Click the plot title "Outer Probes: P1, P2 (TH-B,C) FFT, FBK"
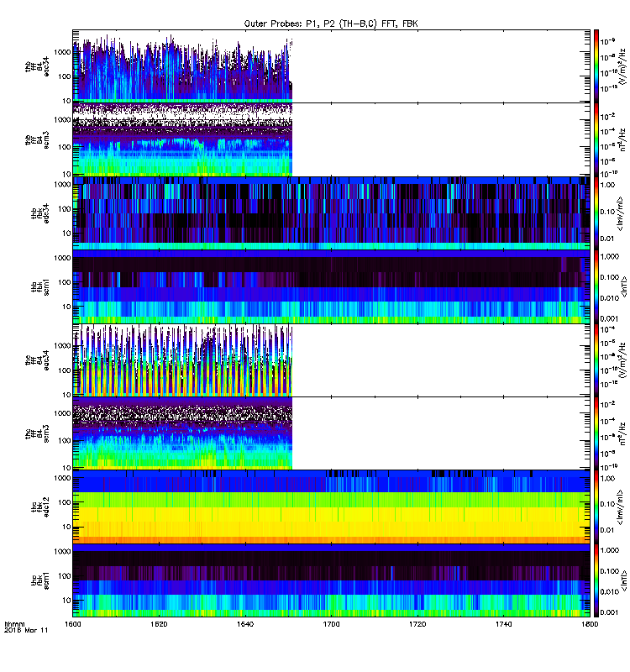 331,24
